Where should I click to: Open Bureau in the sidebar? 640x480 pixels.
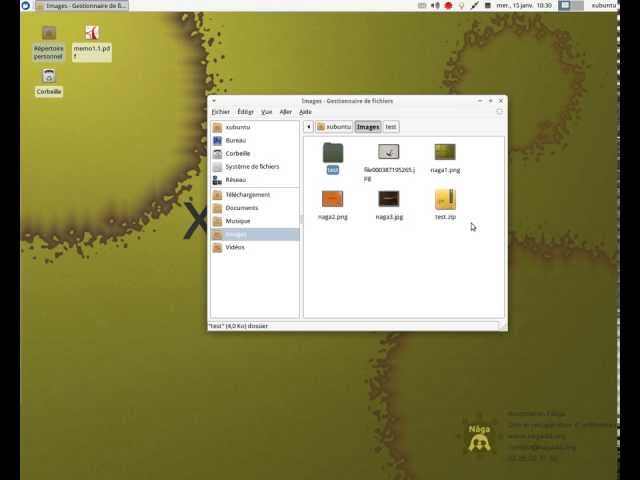click(x=255, y=140)
